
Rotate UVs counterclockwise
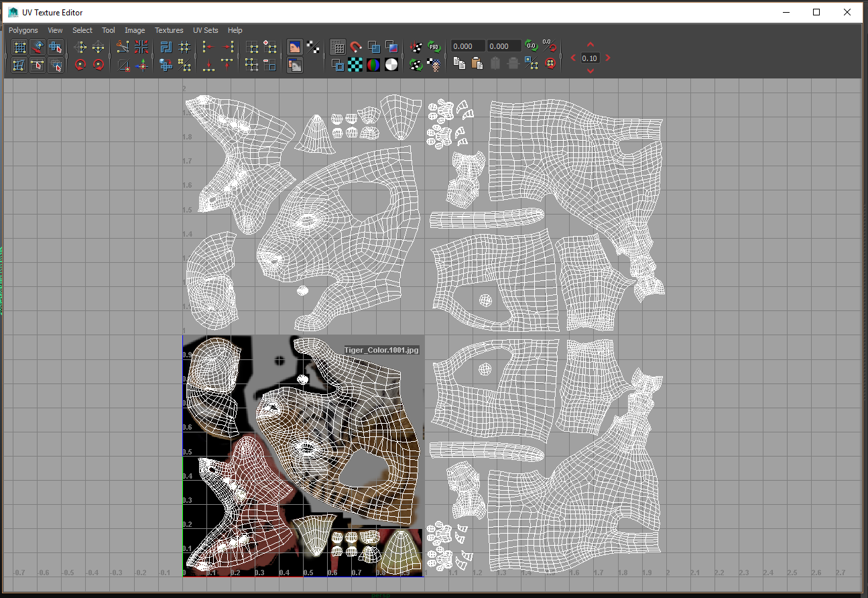[x=80, y=64]
